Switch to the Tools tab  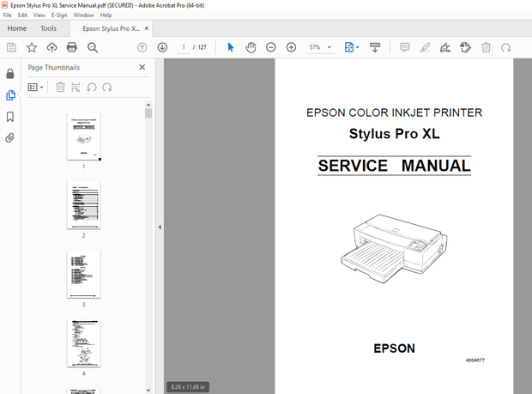tap(49, 28)
